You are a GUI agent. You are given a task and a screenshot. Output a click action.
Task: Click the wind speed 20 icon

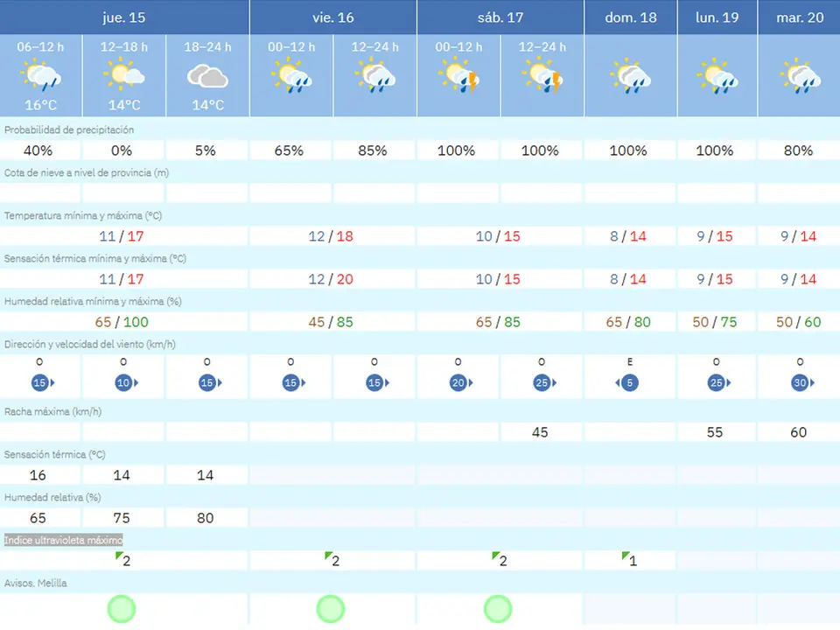click(461, 382)
